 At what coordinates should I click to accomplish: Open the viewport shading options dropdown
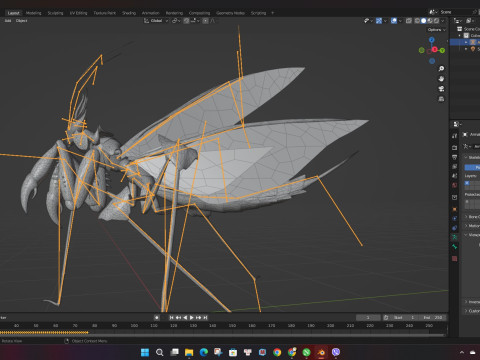(443, 21)
